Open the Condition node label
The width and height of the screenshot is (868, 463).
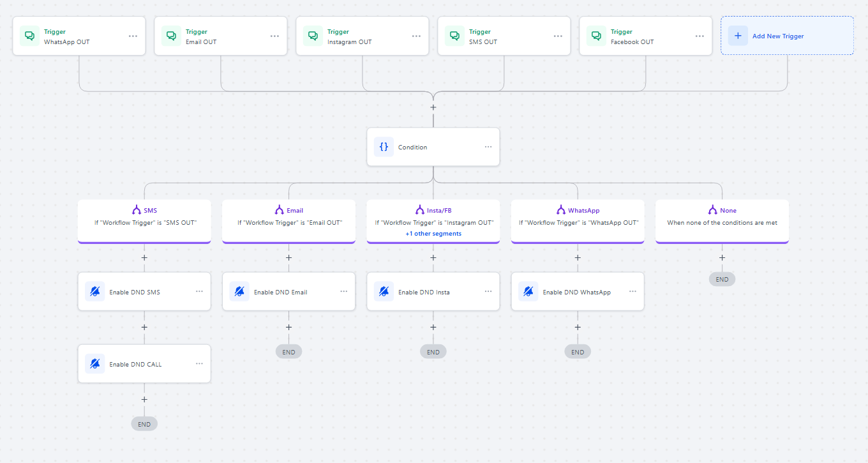point(412,148)
